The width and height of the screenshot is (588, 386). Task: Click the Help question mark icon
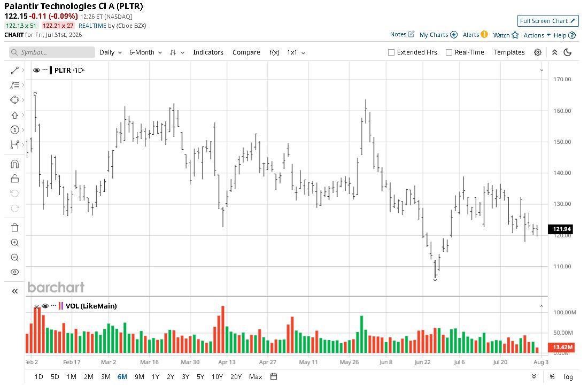[572, 35]
